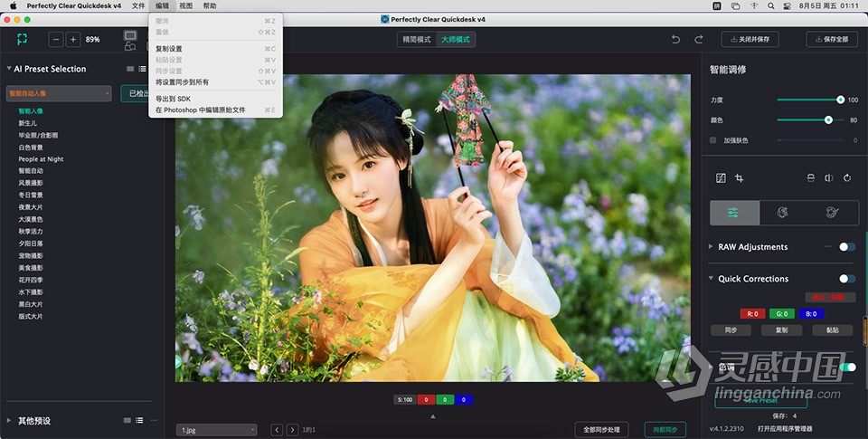868x439 pixels.
Task: Switch to 精简模式
Action: (x=416, y=39)
